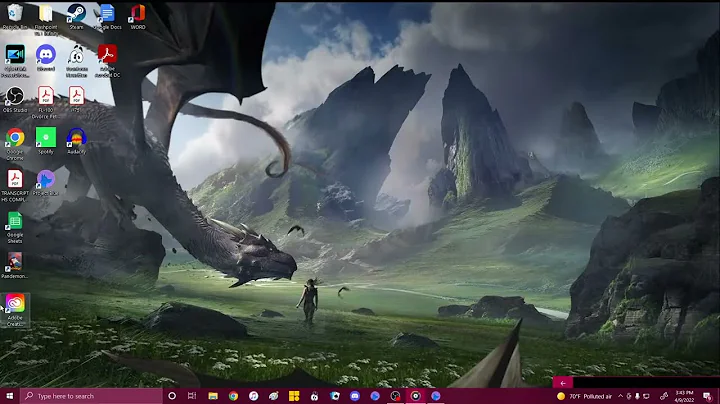720x404 pixels.
Task: Launch Spotify from the desktop
Action: (x=45, y=141)
